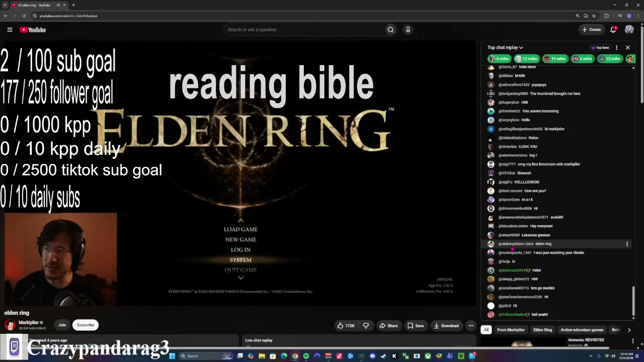
Task: Click chat message 'lets go markkk'
Action: tap(543, 288)
